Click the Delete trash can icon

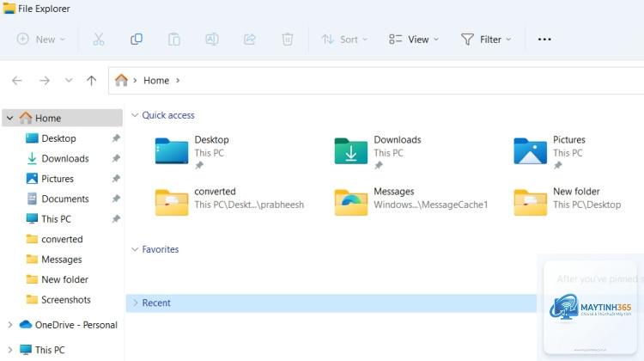point(288,40)
